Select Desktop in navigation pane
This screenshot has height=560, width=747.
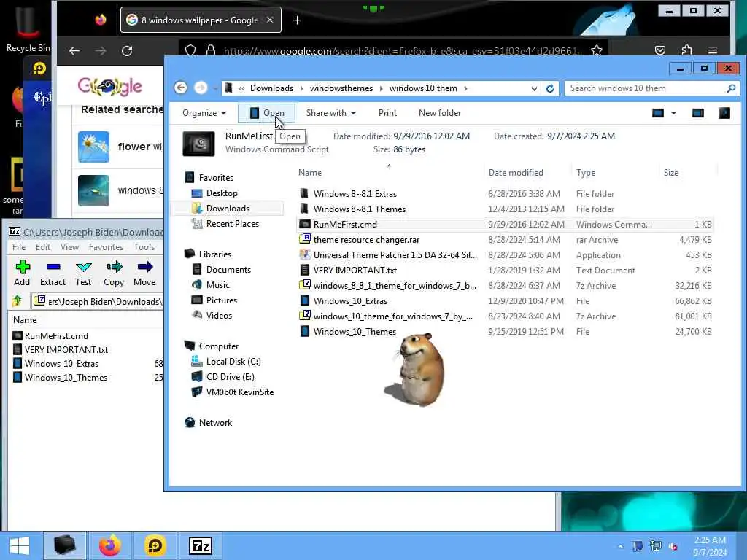tap(222, 192)
